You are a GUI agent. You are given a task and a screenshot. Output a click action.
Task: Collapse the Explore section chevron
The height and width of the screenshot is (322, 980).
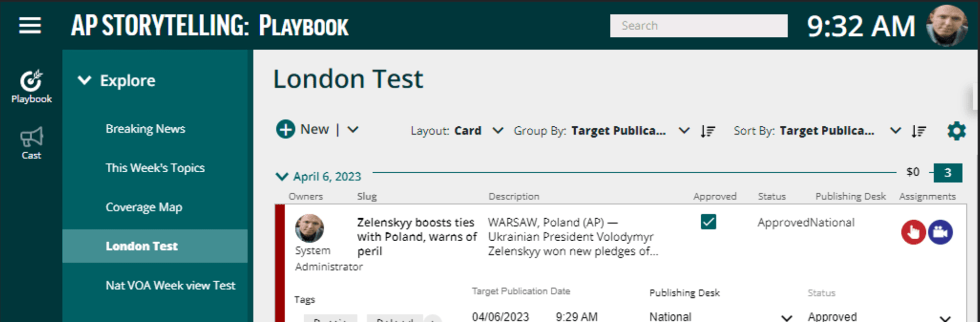(x=84, y=80)
